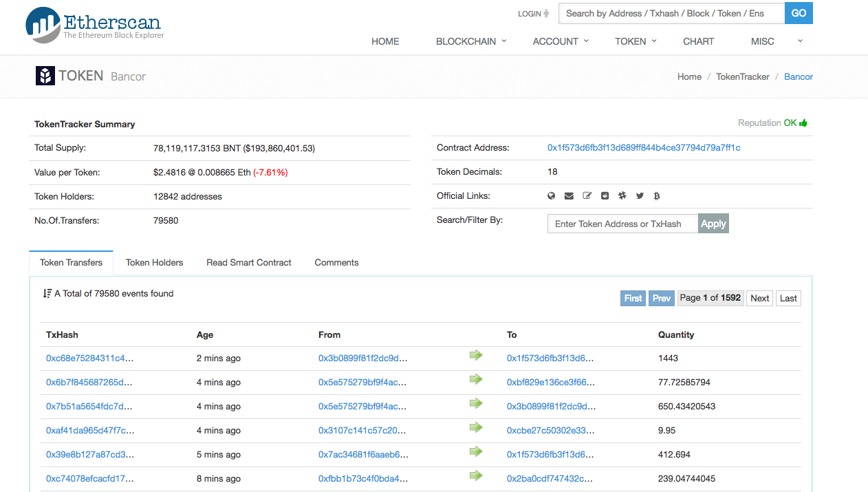Image resolution: width=868 pixels, height=492 pixels.
Task: Switch to Token Holders tab
Action: coord(155,263)
